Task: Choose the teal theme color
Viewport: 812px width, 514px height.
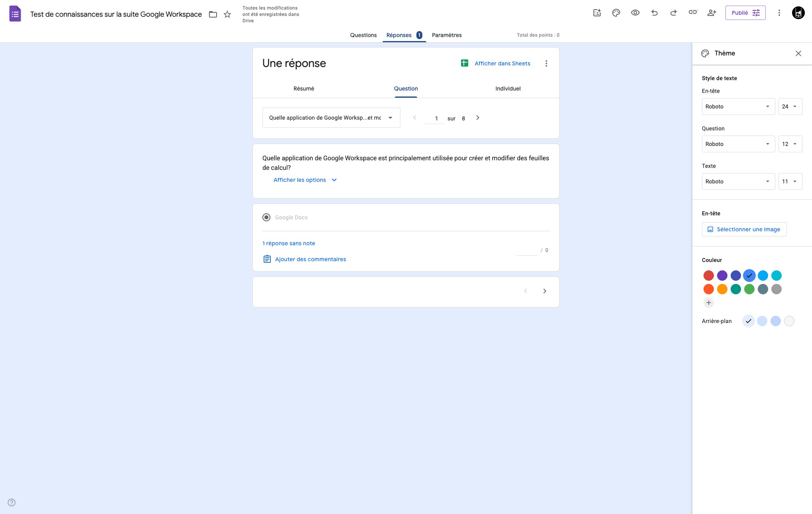Action: 736,289
